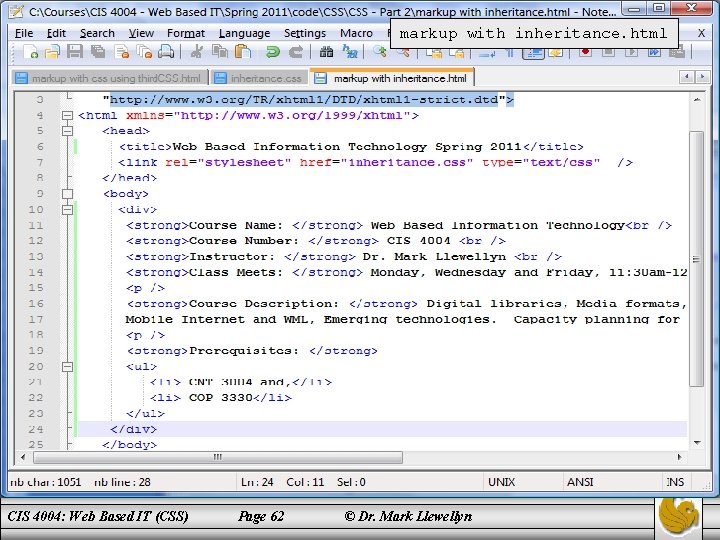Collapse the html fold marker on line 4

coord(68,115)
